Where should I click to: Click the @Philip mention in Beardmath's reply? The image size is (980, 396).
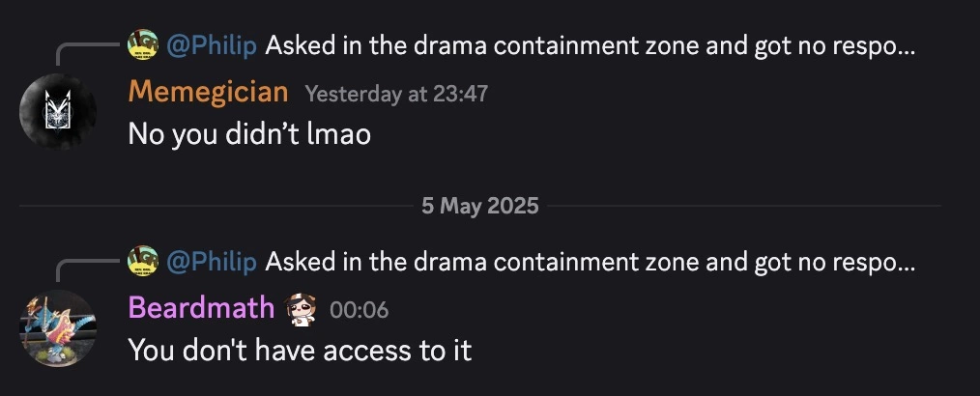click(212, 263)
